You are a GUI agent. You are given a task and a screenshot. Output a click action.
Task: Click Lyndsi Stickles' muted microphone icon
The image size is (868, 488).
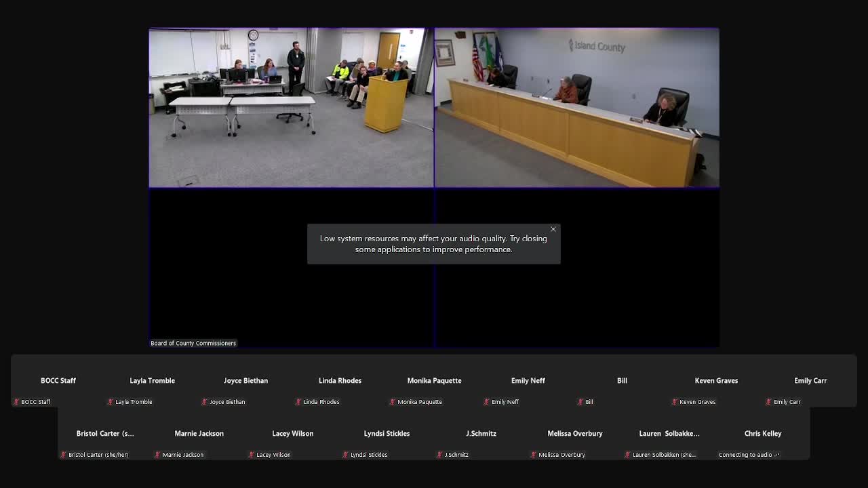(346, 455)
